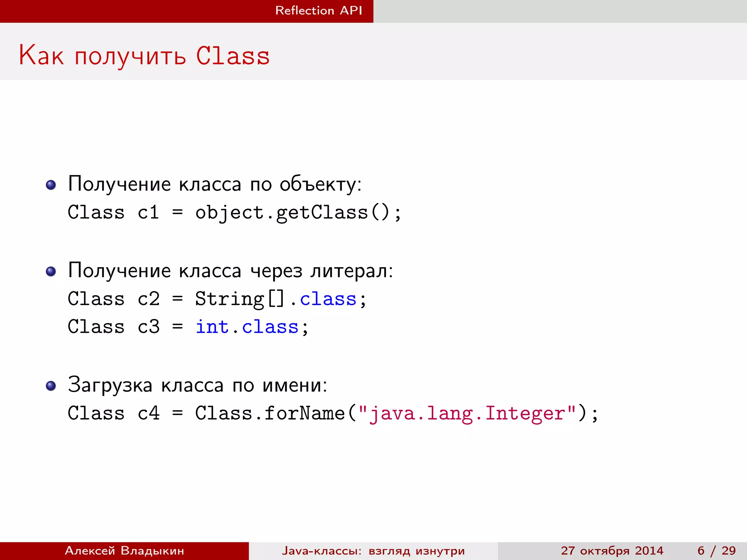Click the slide title 'Как получить Class'

[144, 55]
